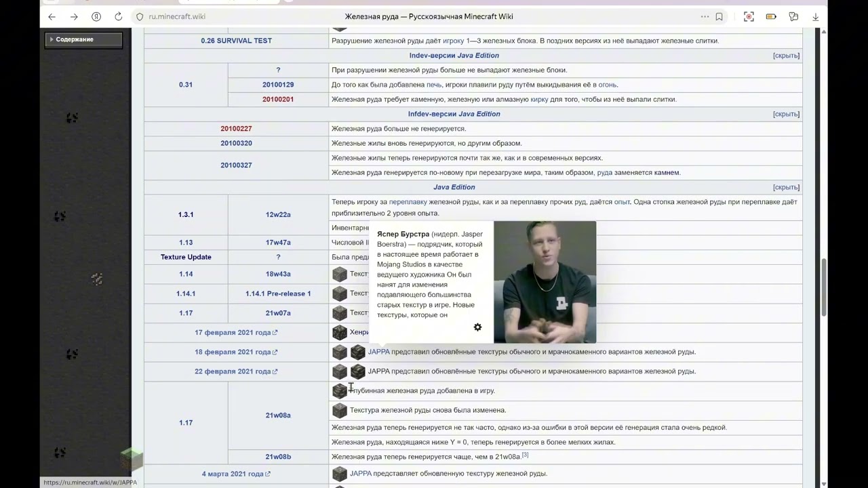The height and width of the screenshot is (488, 868).
Task: Open the '1.14.1 Pre-release 1' link
Action: pos(278,294)
